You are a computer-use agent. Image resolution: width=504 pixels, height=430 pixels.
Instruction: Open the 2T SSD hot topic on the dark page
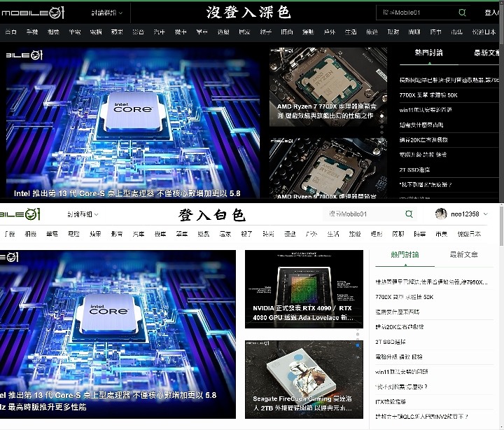pos(414,169)
